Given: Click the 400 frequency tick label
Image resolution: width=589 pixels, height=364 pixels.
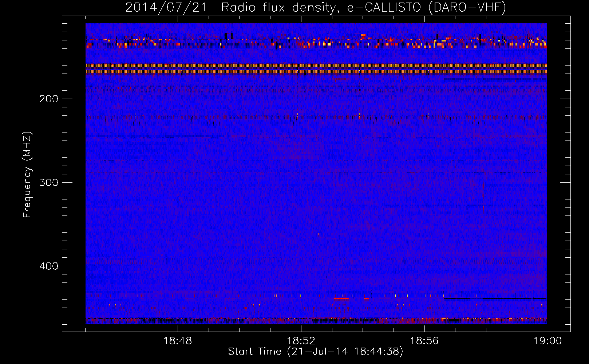Looking at the screenshot, I should point(49,266).
